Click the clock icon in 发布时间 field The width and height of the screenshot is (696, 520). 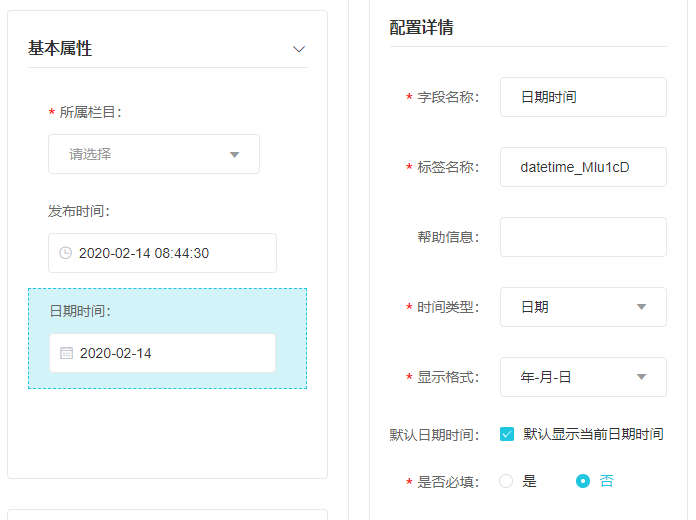click(x=66, y=253)
